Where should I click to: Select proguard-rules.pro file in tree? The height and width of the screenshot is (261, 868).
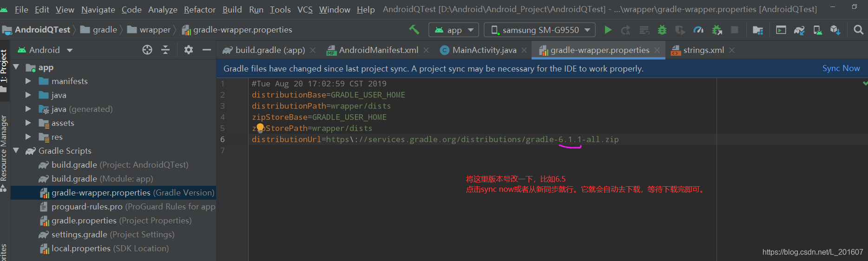coord(128,206)
